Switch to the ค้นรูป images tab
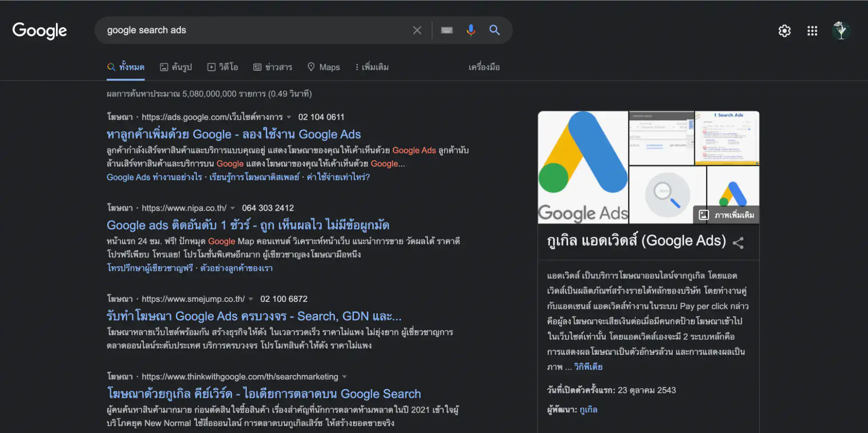Viewport: 868px width, 433px height. tap(176, 67)
